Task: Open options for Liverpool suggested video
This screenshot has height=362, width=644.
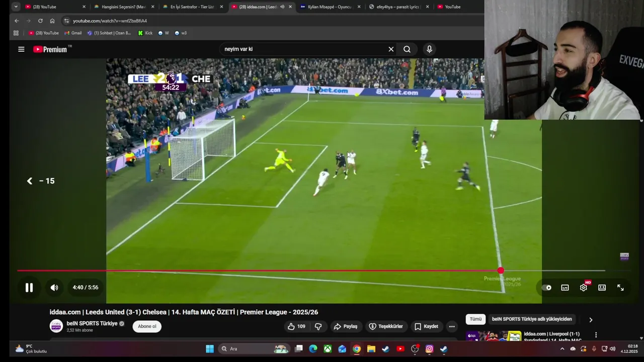Action: coord(596,335)
